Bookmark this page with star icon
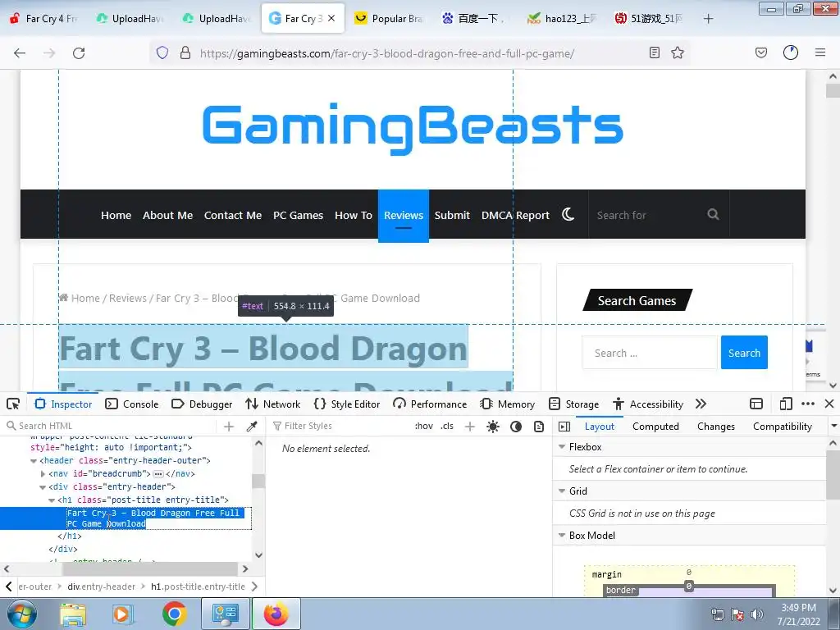 click(x=678, y=52)
